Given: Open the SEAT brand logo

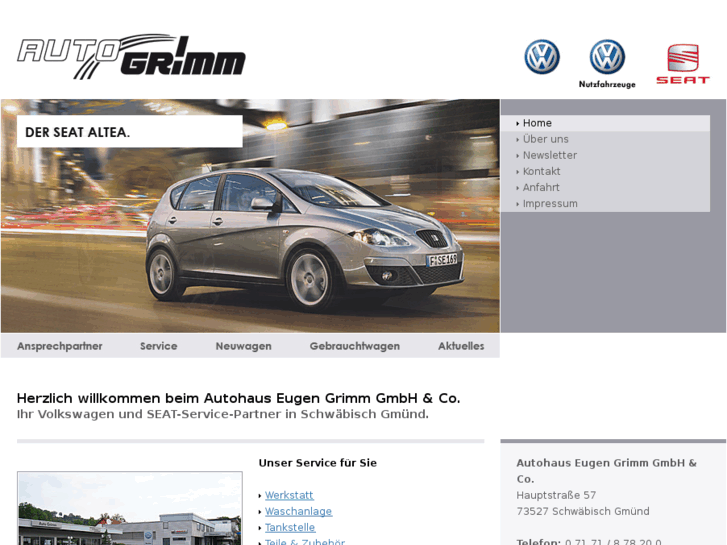Looking at the screenshot, I should pos(683,64).
